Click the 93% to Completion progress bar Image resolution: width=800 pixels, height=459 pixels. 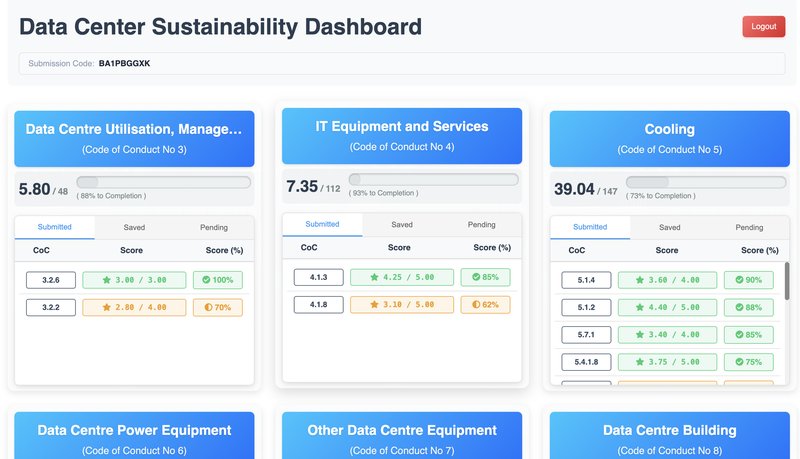434,180
